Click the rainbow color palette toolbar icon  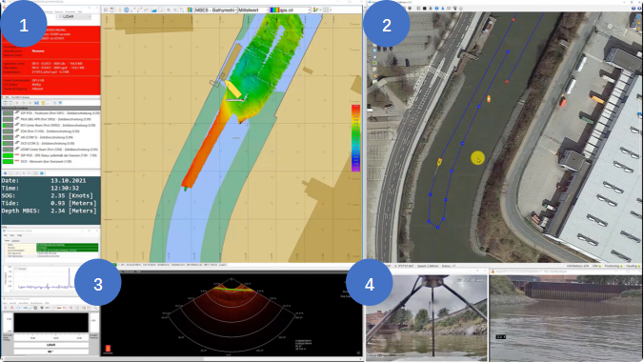190,10
